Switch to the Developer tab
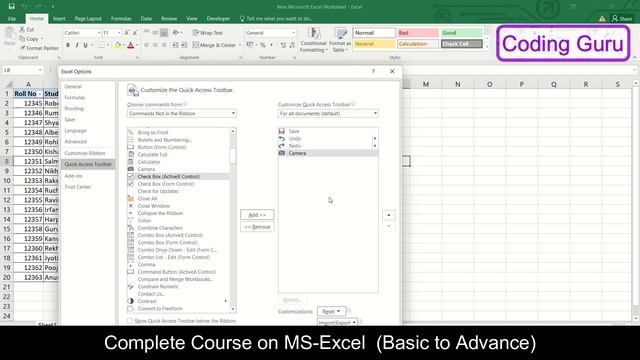This screenshot has width=640, height=360. (218, 18)
